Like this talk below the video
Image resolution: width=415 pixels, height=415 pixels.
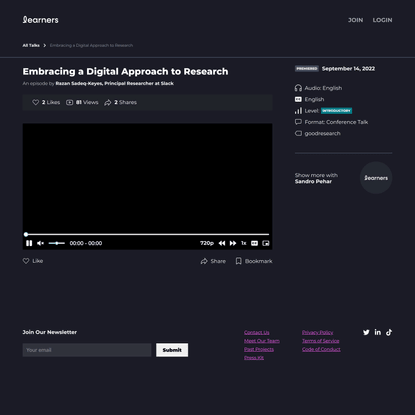pyautogui.click(x=33, y=261)
